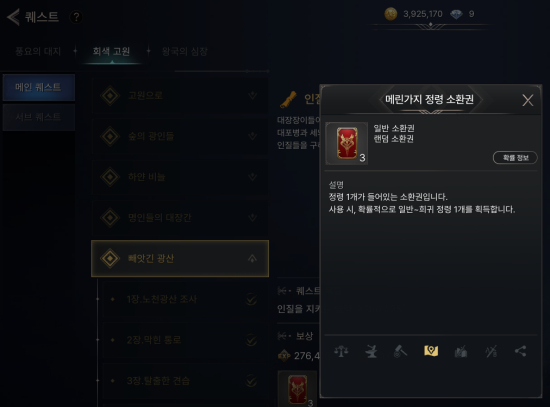Switch to the 왕국의 심장 tab

click(185, 52)
